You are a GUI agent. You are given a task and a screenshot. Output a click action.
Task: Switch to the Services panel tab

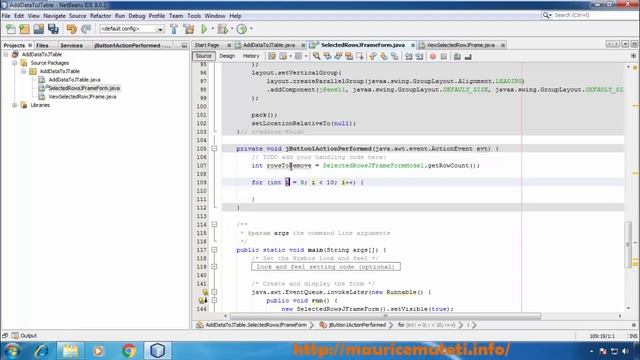(x=71, y=45)
